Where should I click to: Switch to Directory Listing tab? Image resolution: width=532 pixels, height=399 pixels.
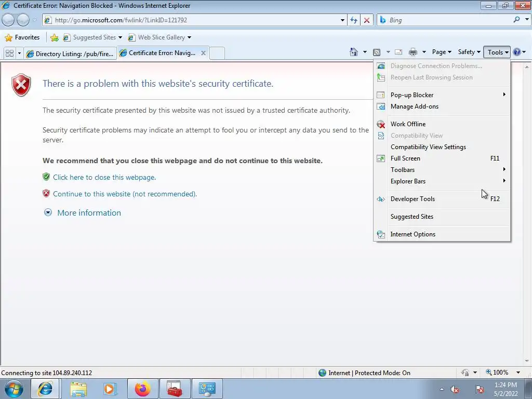70,54
